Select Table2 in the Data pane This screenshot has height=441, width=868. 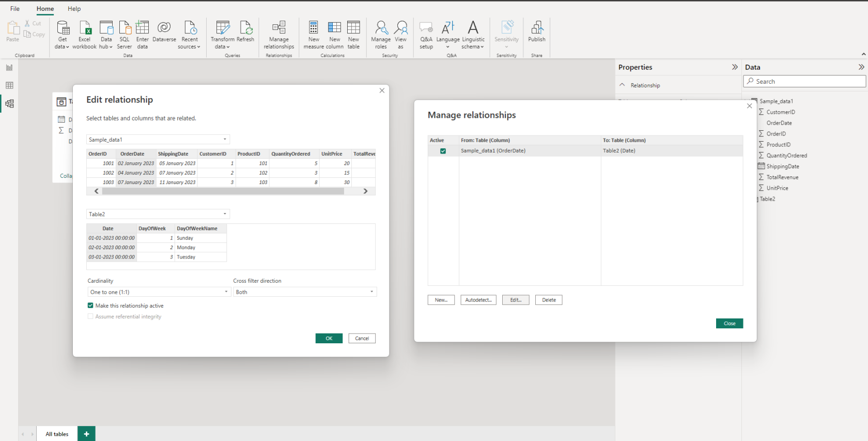pos(767,199)
